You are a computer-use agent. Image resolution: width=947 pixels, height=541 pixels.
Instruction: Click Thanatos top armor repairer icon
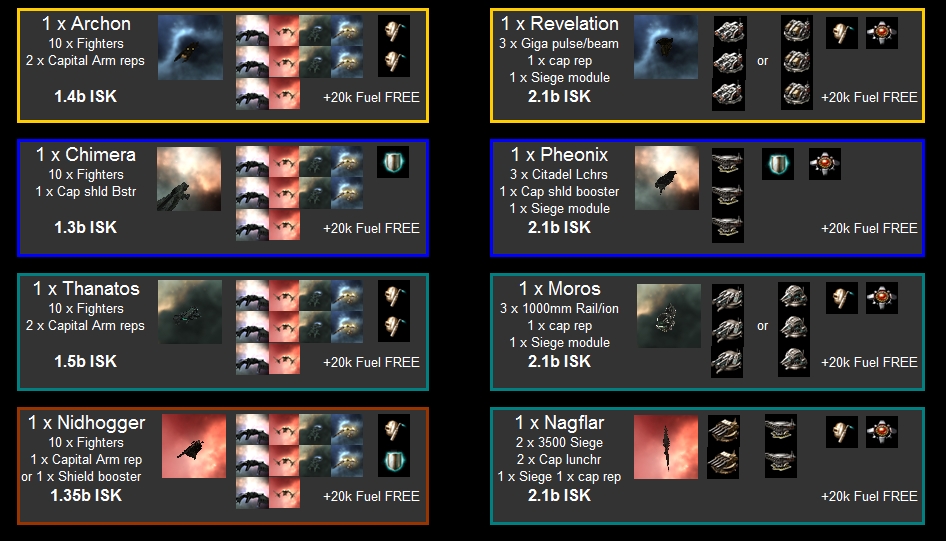pos(394,296)
